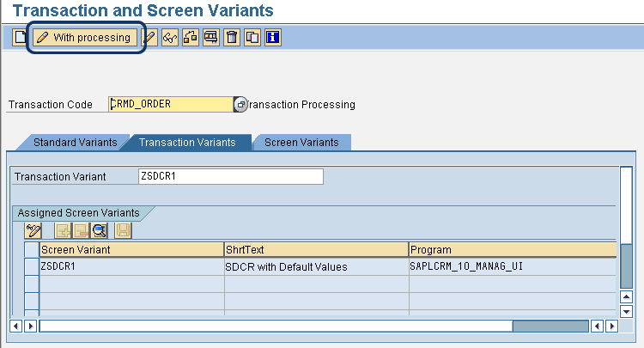Click the Transaction Variant input field
Image resolution: width=644 pixels, height=348 pixels.
coord(230,176)
